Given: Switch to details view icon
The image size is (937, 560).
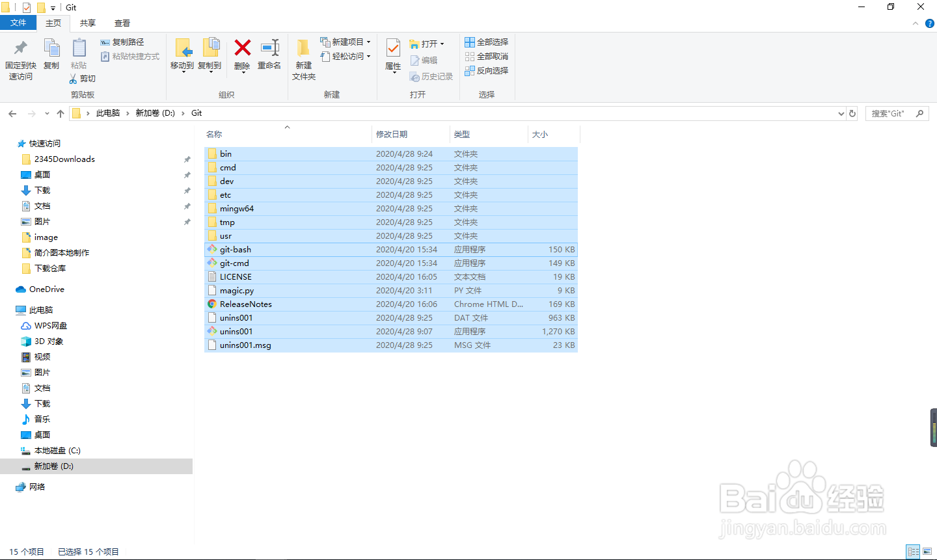Looking at the screenshot, I should click(x=913, y=552).
